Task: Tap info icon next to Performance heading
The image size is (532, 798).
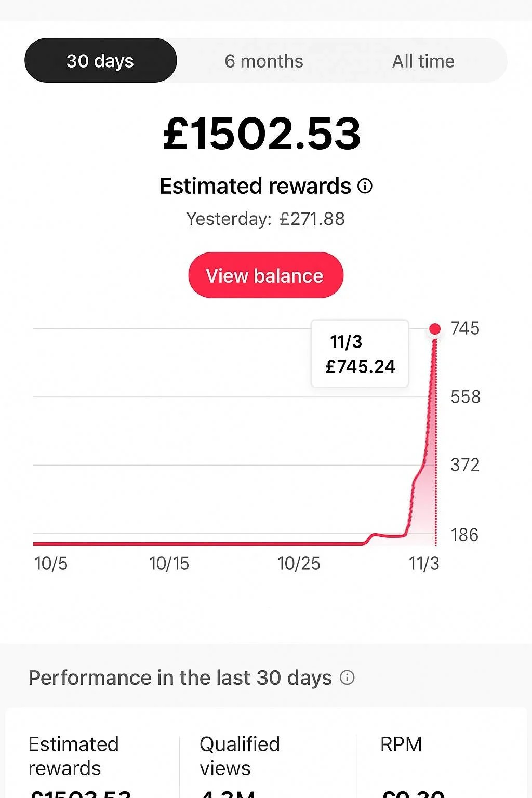Action: [347, 677]
